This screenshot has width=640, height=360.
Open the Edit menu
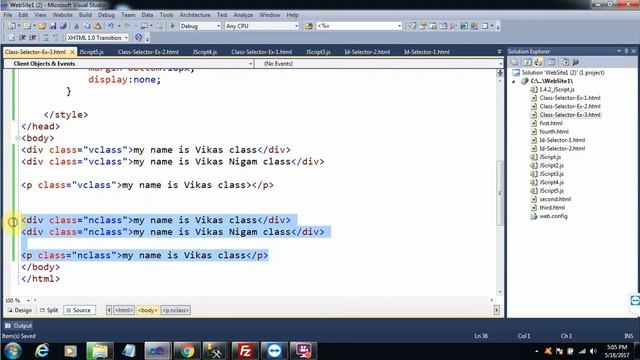tap(23, 15)
